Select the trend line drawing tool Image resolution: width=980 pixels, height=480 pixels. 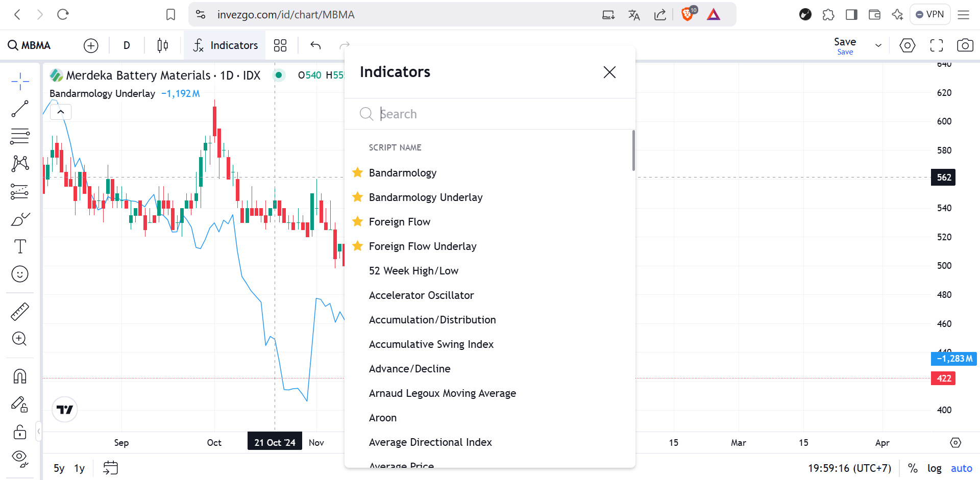tap(20, 109)
